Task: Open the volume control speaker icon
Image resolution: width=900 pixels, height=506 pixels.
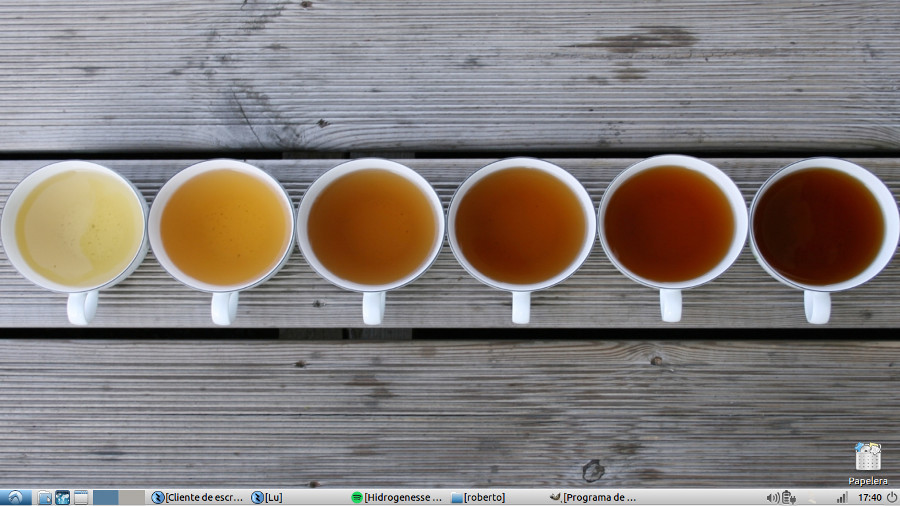Action: [772, 497]
